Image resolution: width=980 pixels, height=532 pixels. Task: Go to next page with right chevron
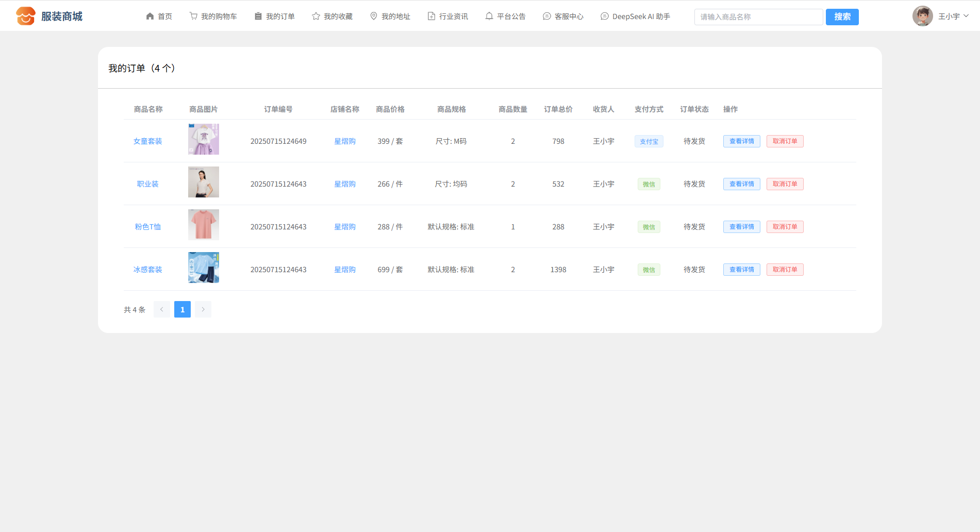point(203,309)
